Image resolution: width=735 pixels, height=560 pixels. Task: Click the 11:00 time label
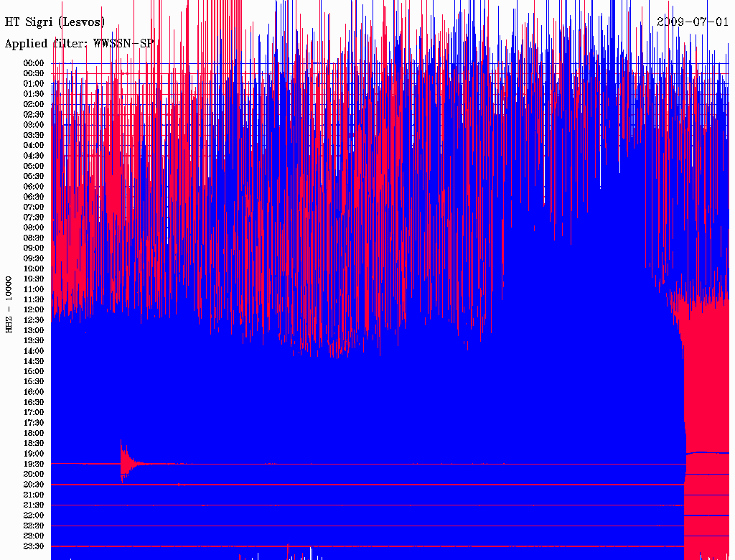point(34,289)
